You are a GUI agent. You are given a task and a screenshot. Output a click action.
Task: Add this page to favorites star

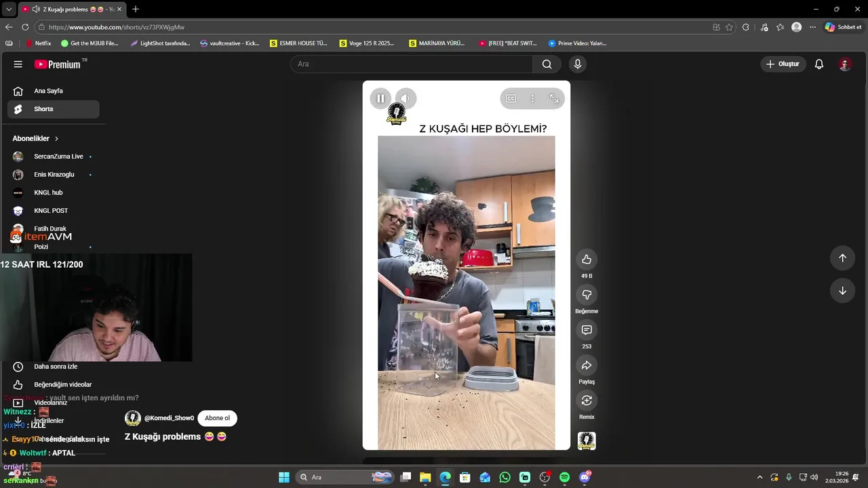[x=729, y=27]
